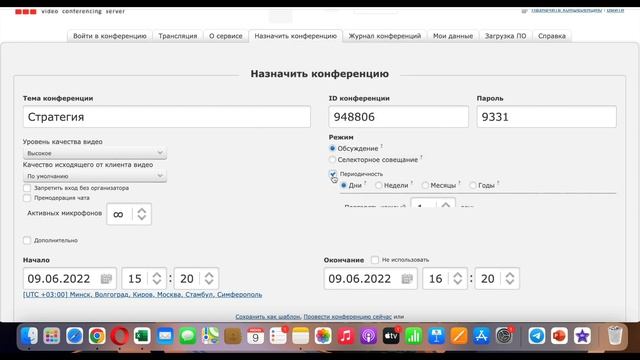Viewport: 640px width, 360px height.
Task: Enable the Премодерация чата checkbox
Action: 27,198
